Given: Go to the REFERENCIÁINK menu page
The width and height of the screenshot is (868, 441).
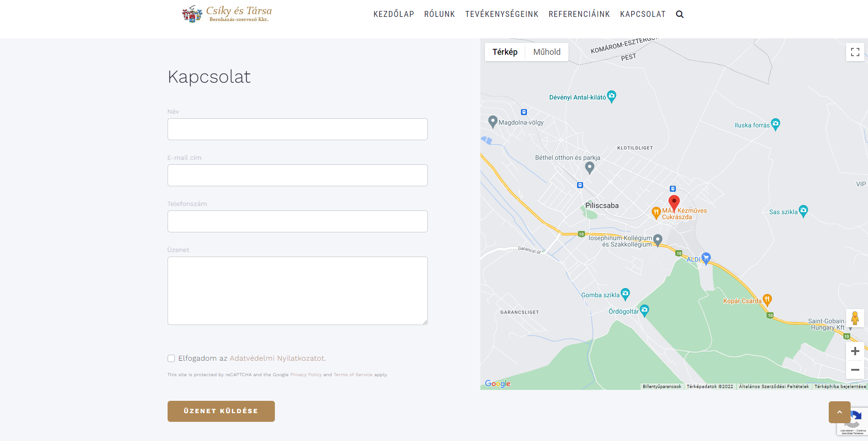Looking at the screenshot, I should click(x=579, y=14).
